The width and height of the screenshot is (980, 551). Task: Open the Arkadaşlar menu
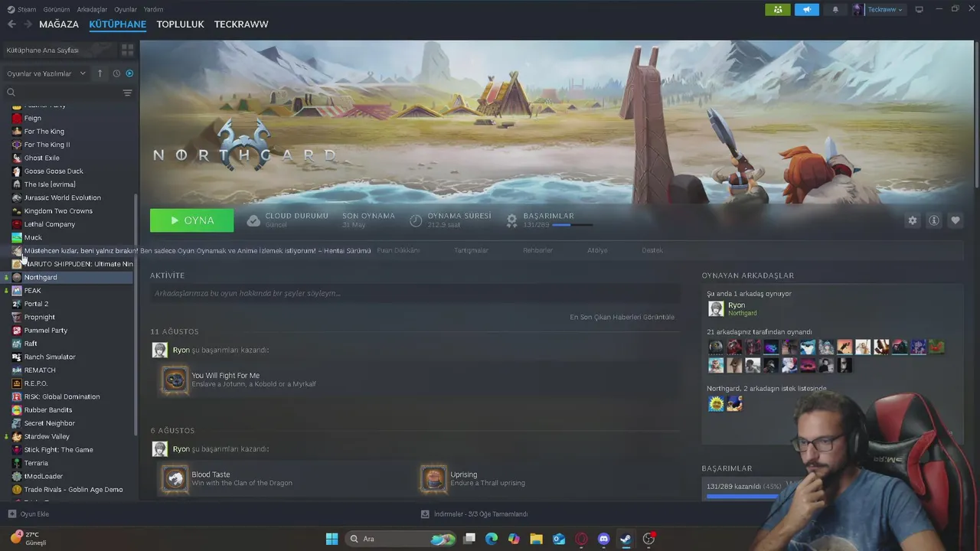[93, 9]
